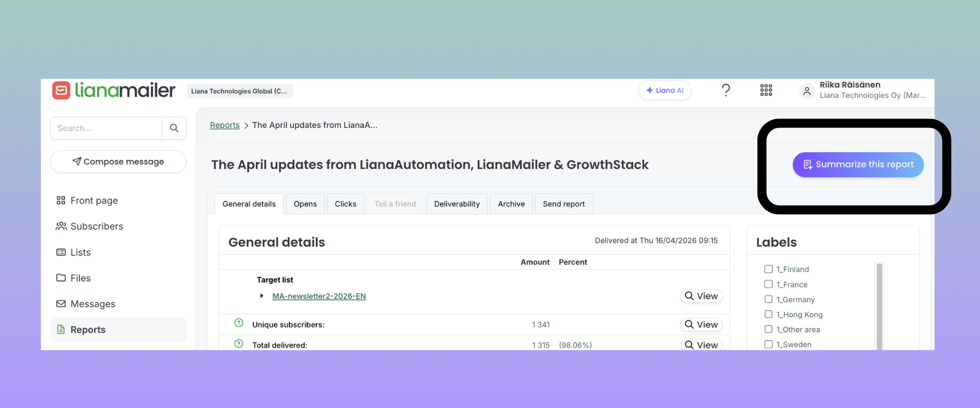
Task: Tick the 1_Other area label checkbox
Action: point(768,329)
